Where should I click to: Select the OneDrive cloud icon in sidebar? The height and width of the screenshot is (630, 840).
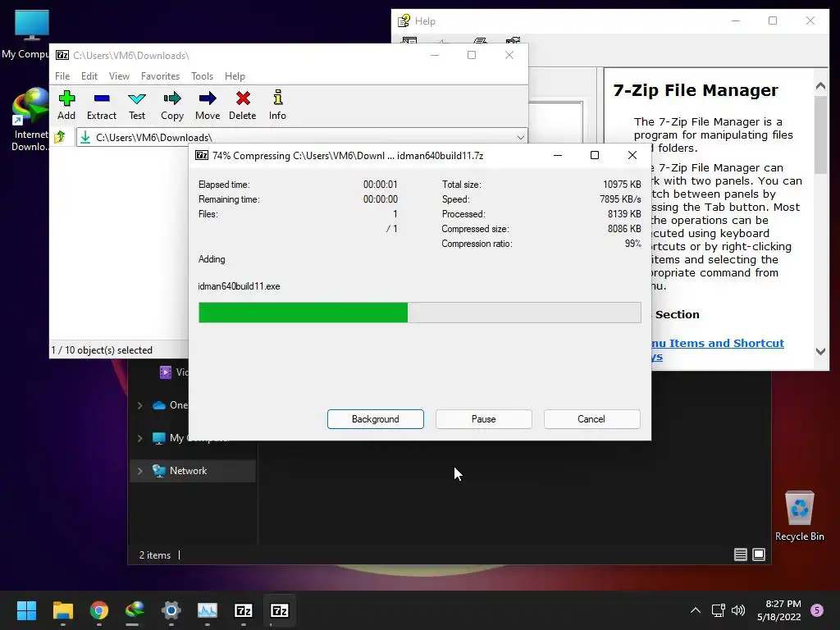(x=159, y=405)
